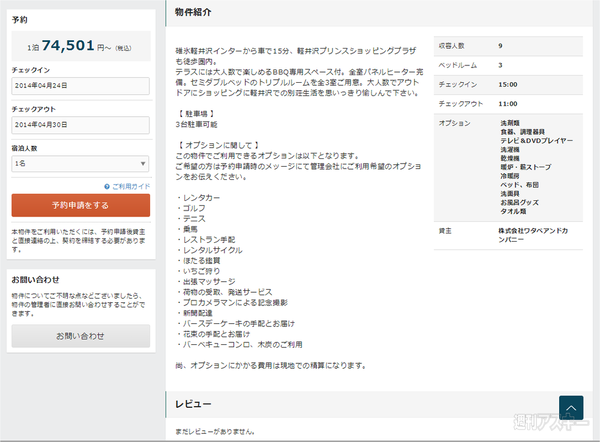Click the オプション label in details table
This screenshot has height=442, width=600.
(455, 123)
